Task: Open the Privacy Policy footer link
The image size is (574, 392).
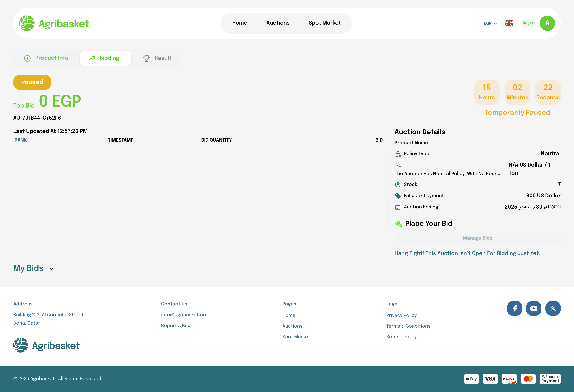Action: point(401,315)
